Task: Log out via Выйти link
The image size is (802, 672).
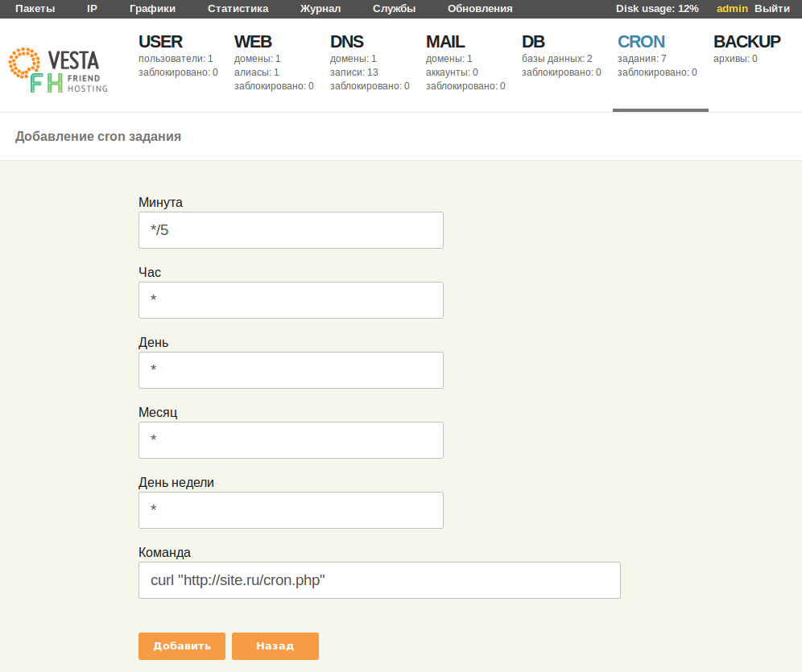Action: click(772, 9)
